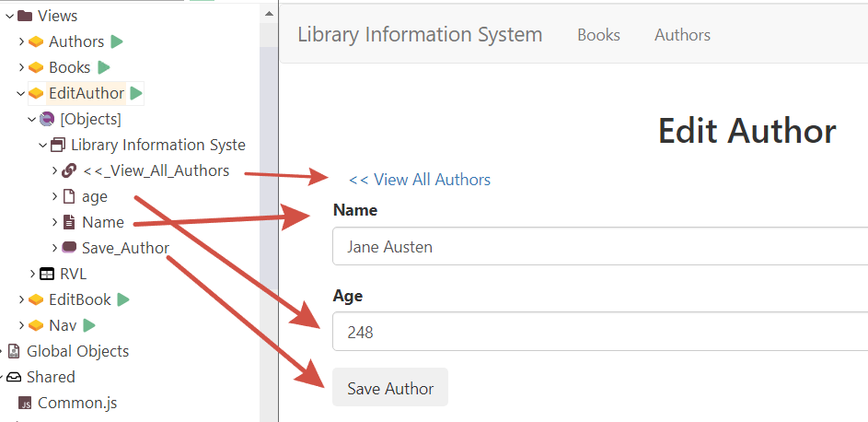Expand the Books node
The height and width of the screenshot is (422, 868).
point(21,67)
